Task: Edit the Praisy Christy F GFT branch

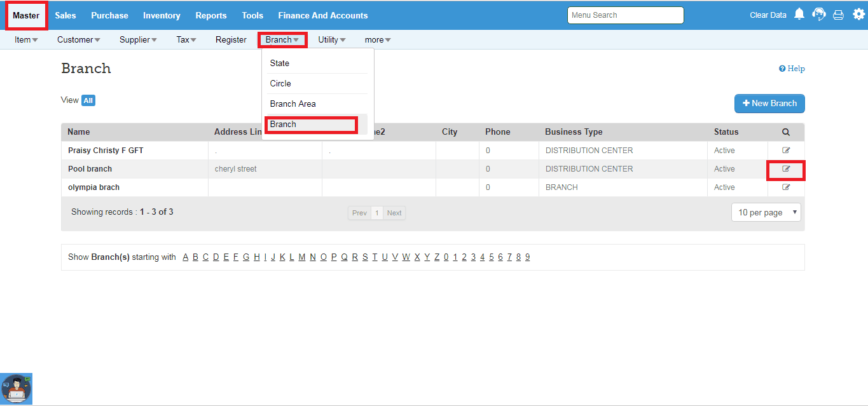Action: 786,151
